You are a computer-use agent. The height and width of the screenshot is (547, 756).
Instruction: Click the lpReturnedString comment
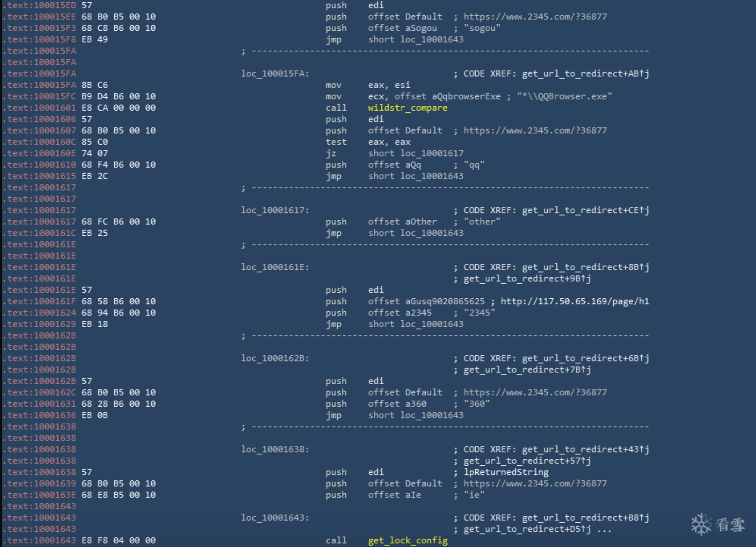pos(506,472)
